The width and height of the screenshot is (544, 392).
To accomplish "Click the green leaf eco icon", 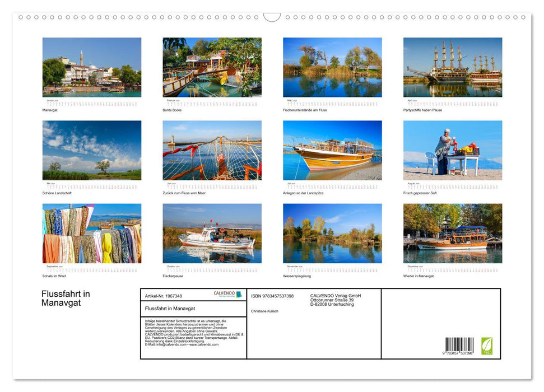I will (487, 346).
